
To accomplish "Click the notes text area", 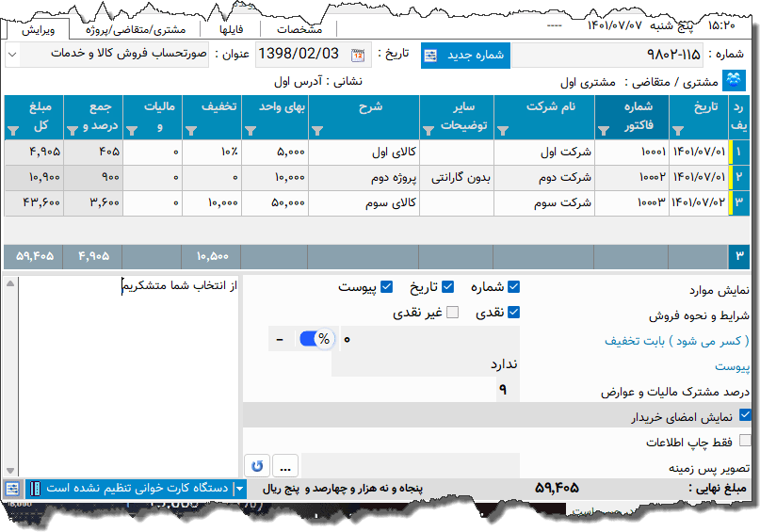I will 129,376.
